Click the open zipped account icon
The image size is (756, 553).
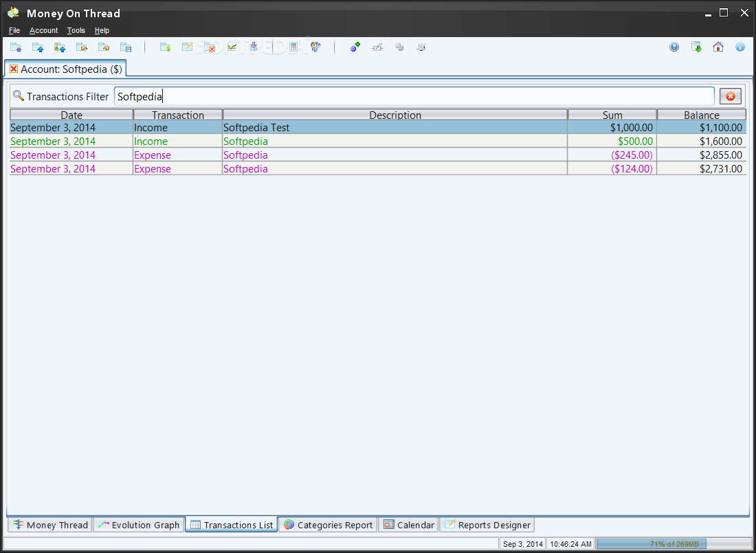60,47
